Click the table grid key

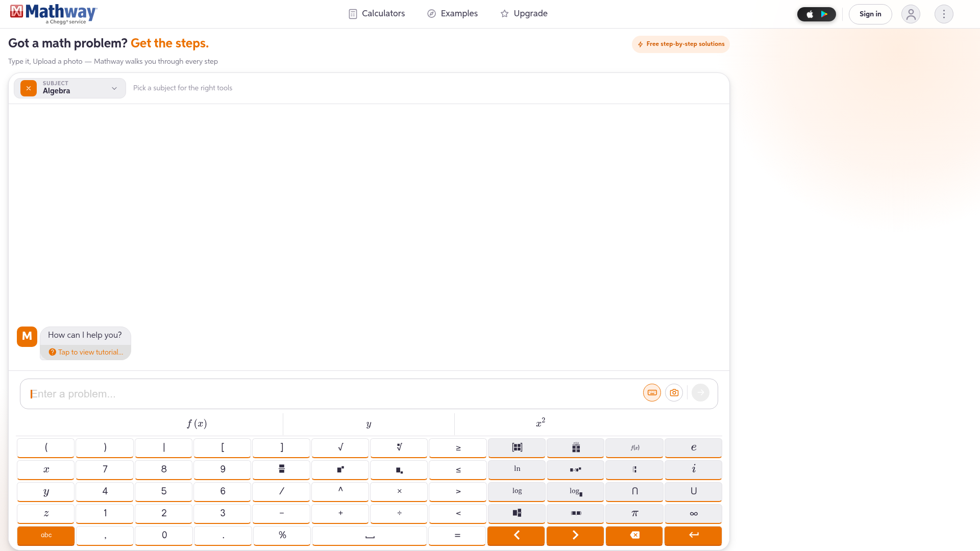pyautogui.click(x=576, y=448)
